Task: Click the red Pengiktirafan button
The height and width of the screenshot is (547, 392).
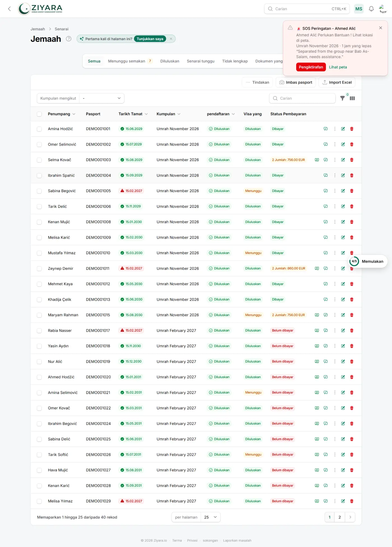Action: (311, 67)
